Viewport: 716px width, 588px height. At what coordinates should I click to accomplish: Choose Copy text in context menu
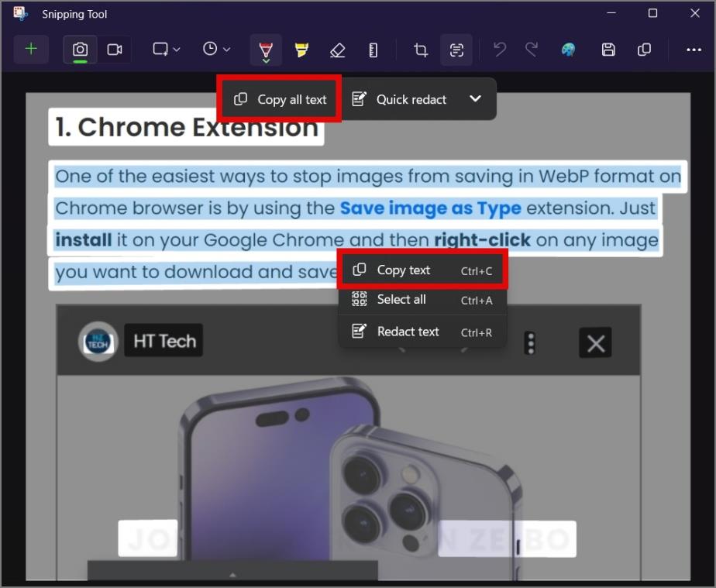(422, 270)
